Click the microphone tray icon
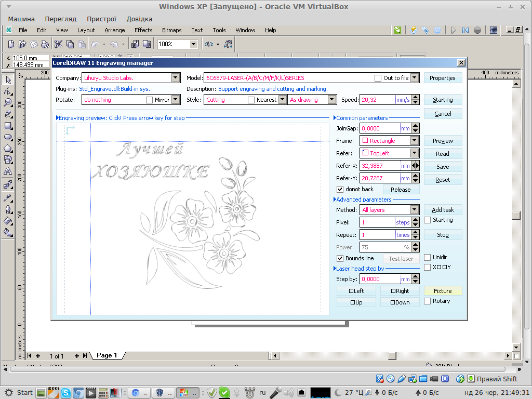 275,393
